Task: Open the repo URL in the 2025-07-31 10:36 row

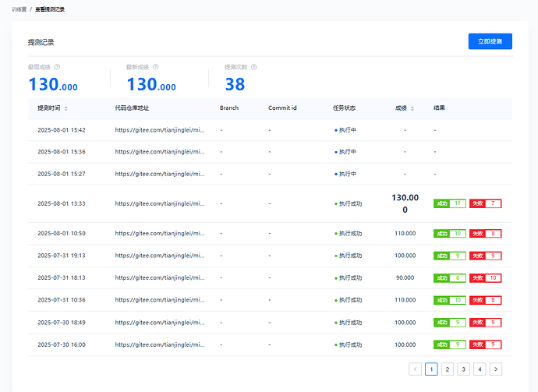Action: pos(160,300)
